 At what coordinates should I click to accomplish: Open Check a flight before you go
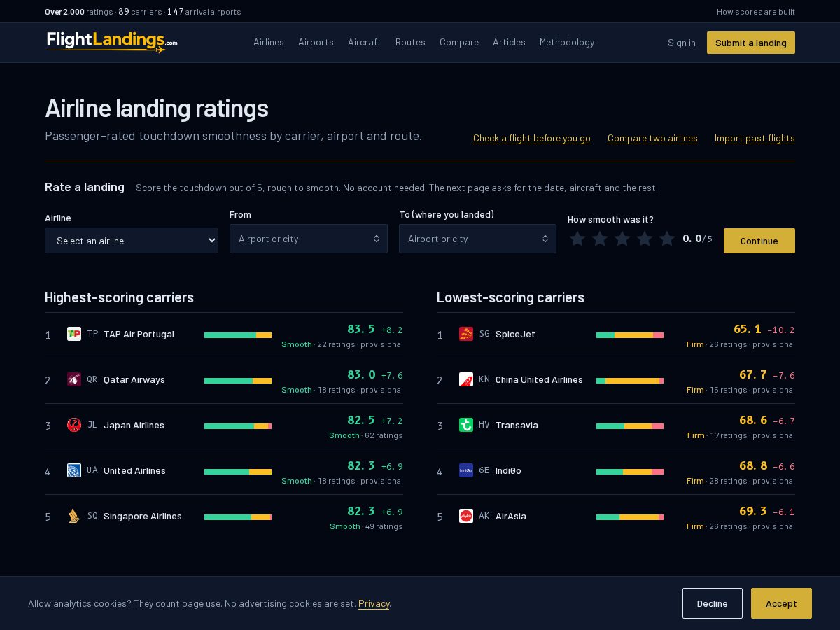pos(532,139)
